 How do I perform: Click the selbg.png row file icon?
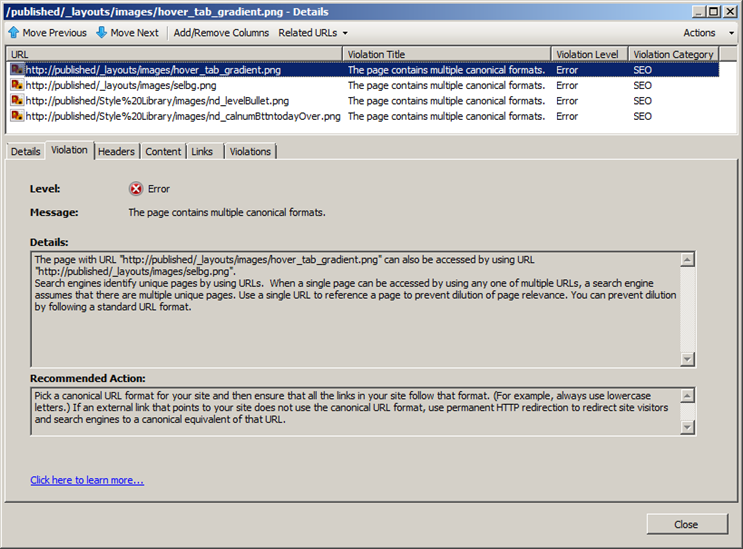(x=17, y=86)
